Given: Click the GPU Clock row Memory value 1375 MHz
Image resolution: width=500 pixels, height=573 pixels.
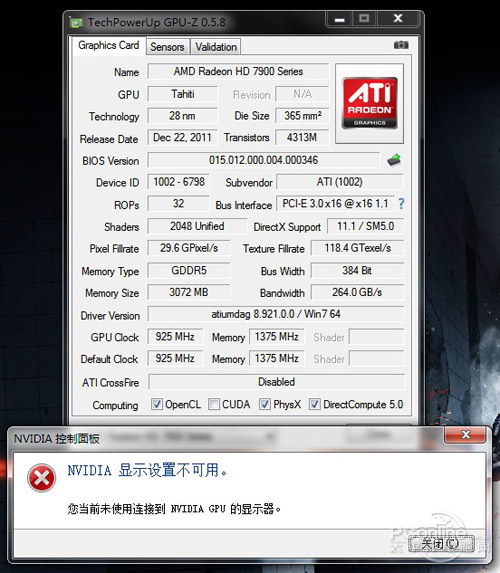Looking at the screenshot, I should pyautogui.click(x=277, y=336).
